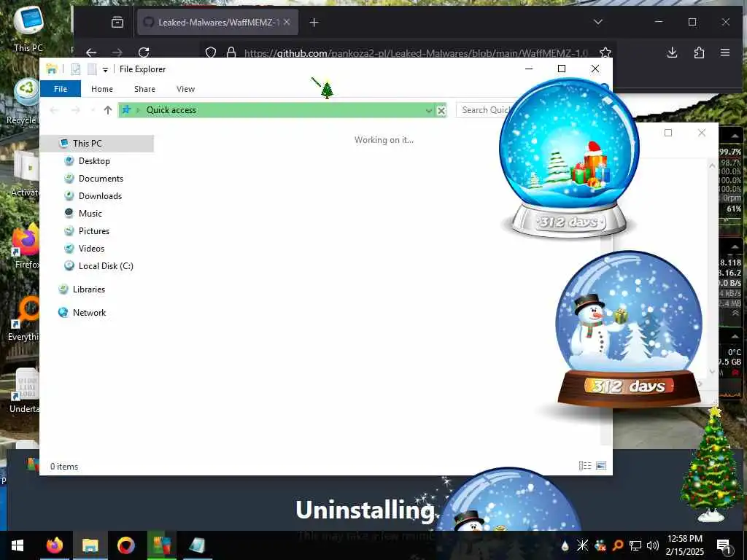Viewport: 747px width, 560px height.
Task: Click the Firefox back button
Action: click(91, 52)
